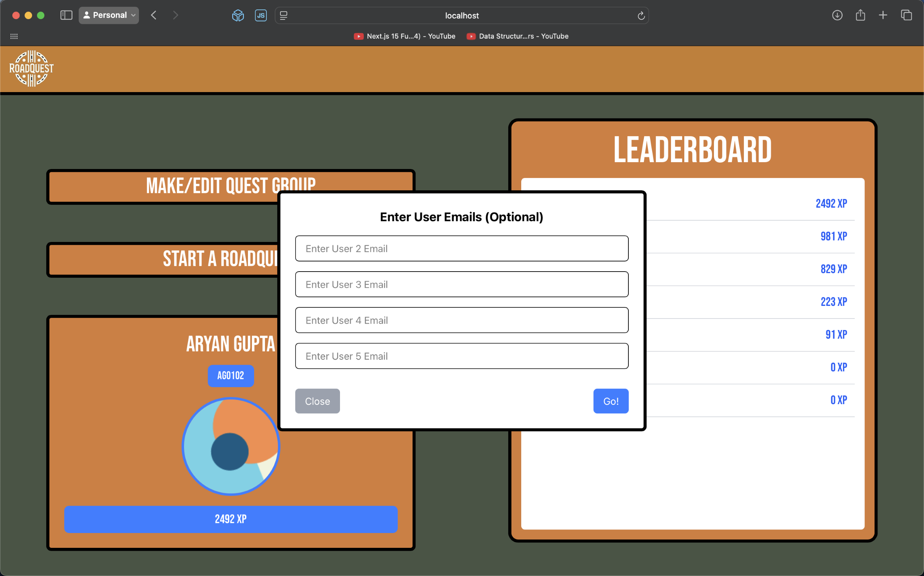Viewport: 924px width, 576px height.
Task: Click the JS extension icon
Action: click(261, 15)
